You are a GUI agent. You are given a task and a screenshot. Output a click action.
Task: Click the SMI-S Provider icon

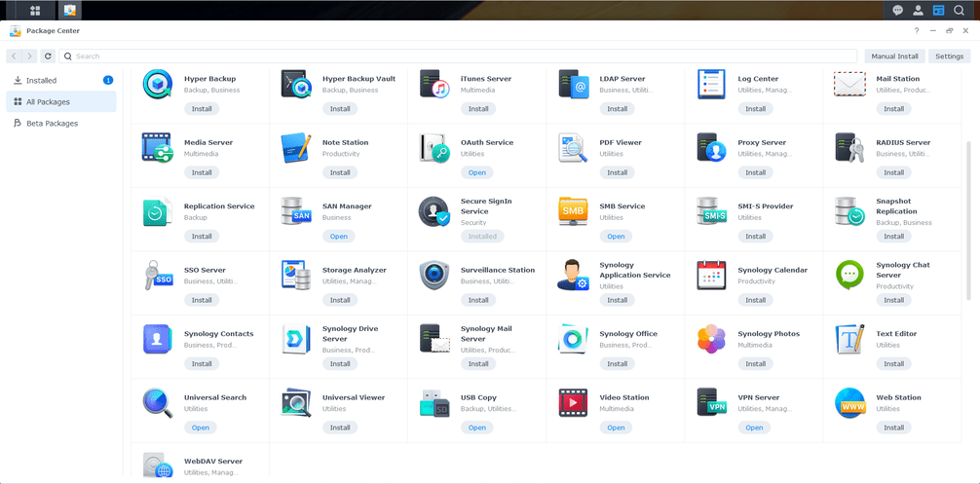[711, 211]
